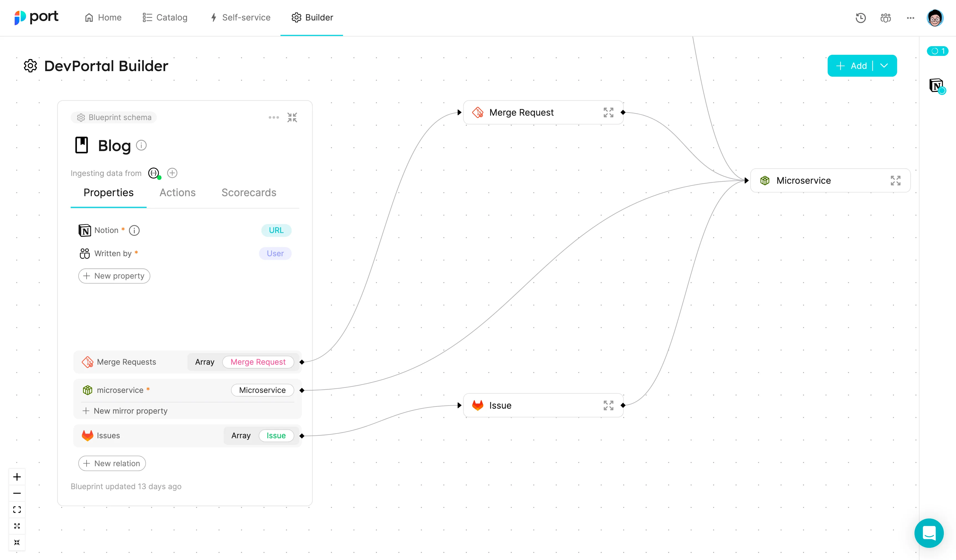Viewport: 956px width, 560px height.
Task: Open the Add button dropdown arrow
Action: [x=884, y=66]
